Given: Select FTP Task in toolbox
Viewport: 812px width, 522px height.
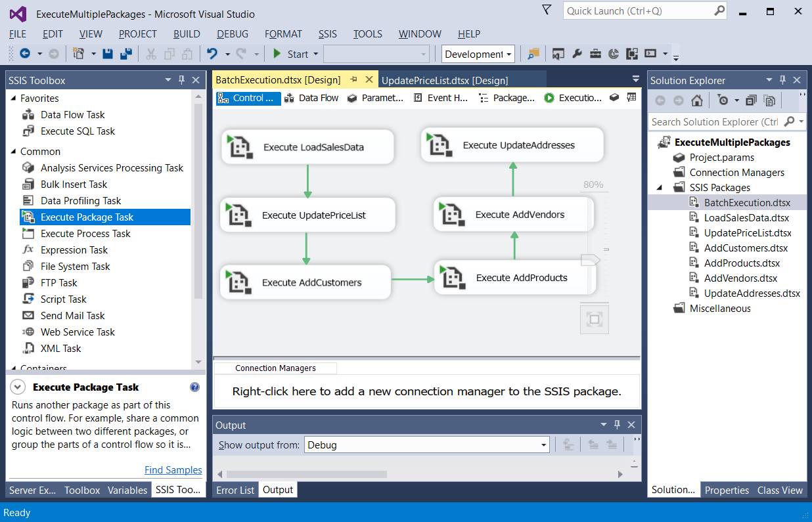Looking at the screenshot, I should [58, 282].
